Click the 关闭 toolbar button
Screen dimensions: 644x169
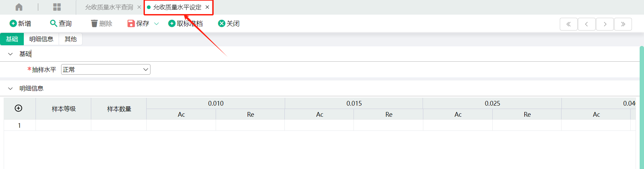[229, 23]
